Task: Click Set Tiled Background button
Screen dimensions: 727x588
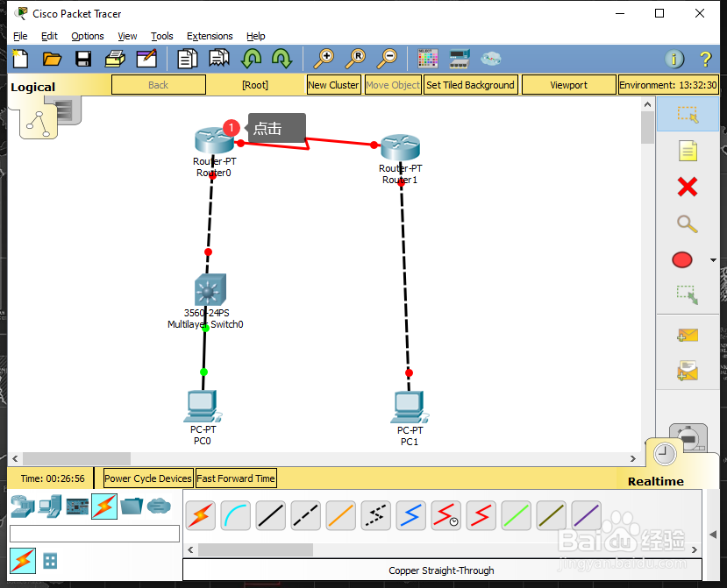Action: point(470,85)
